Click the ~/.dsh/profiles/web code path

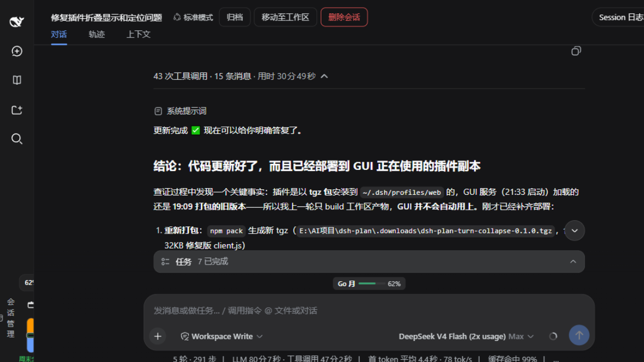pyautogui.click(x=402, y=192)
